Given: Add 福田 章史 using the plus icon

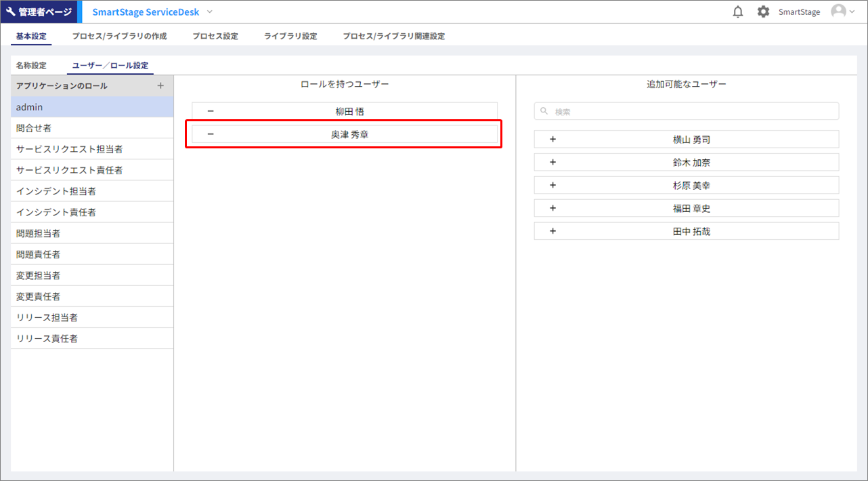Looking at the screenshot, I should [x=552, y=209].
